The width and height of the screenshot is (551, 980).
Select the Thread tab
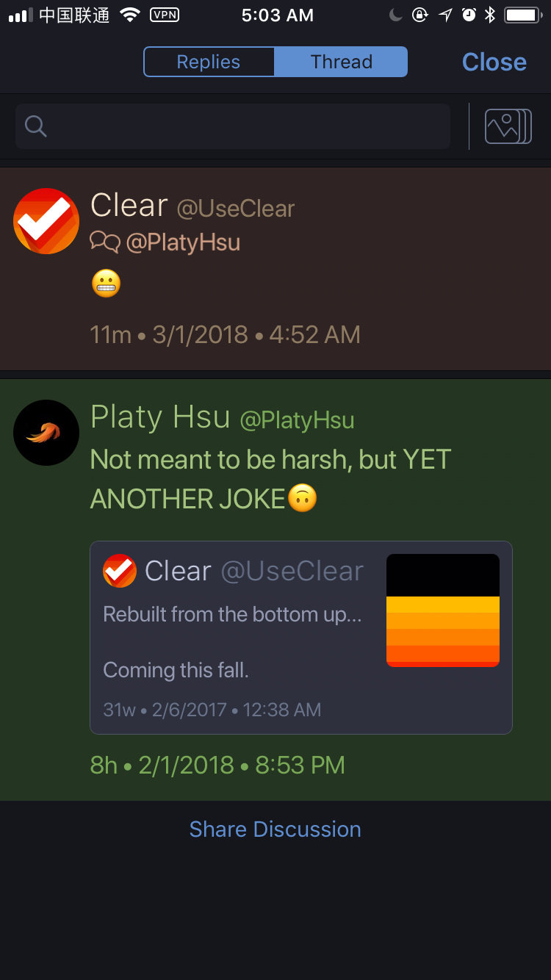[341, 62]
